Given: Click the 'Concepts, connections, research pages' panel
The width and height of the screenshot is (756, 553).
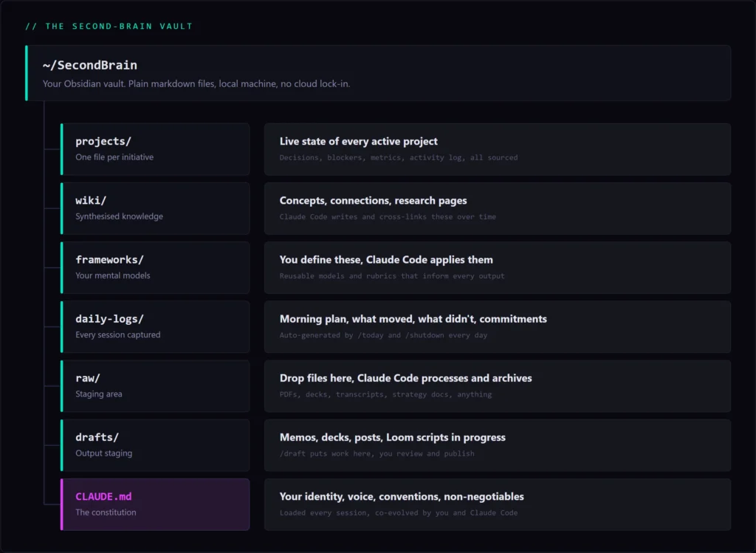Looking at the screenshot, I should click(x=498, y=208).
